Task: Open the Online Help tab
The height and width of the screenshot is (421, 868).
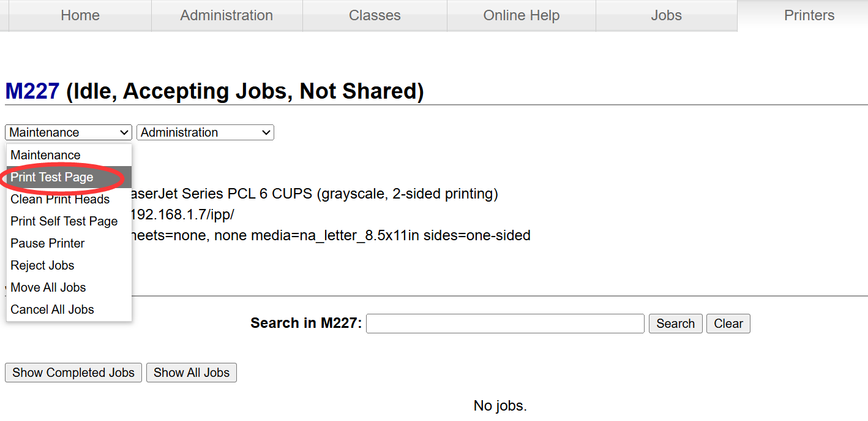Action: (x=522, y=15)
